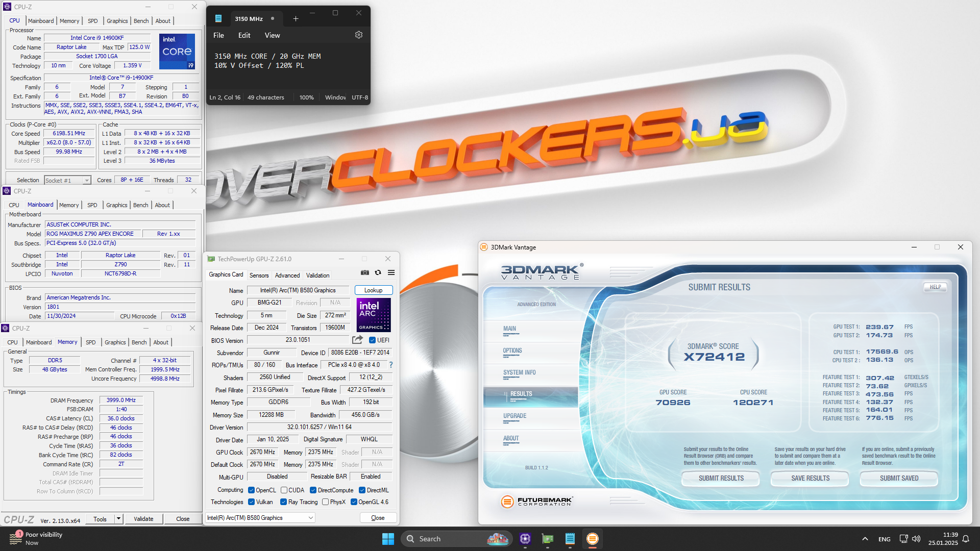The width and height of the screenshot is (980, 551).
Task: Click the unsaved dot on the 3150 MHz tab
Action: pyautogui.click(x=273, y=19)
